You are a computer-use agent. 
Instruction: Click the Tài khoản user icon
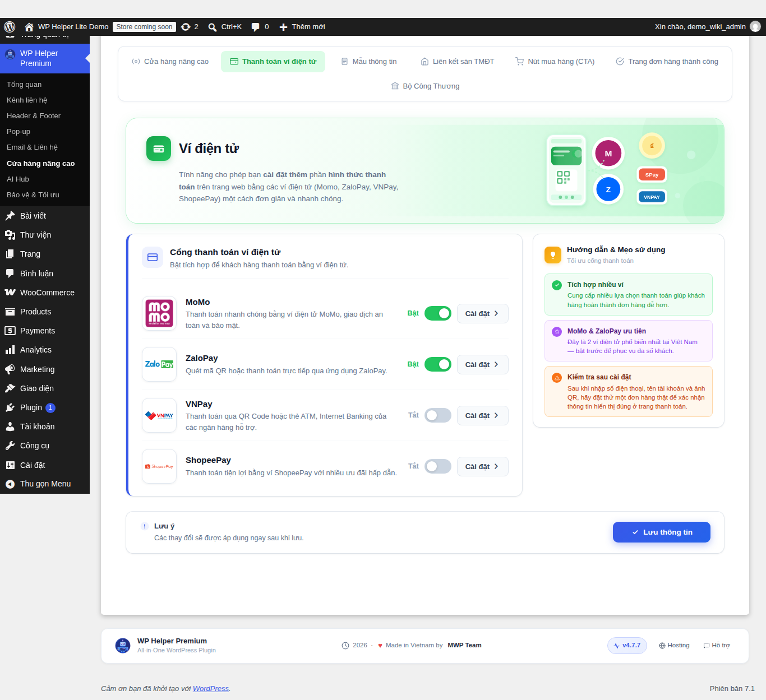tap(10, 427)
